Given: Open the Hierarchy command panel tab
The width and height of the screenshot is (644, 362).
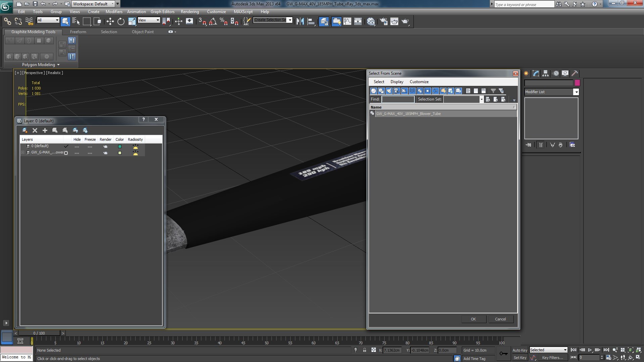Looking at the screenshot, I should click(x=545, y=73).
